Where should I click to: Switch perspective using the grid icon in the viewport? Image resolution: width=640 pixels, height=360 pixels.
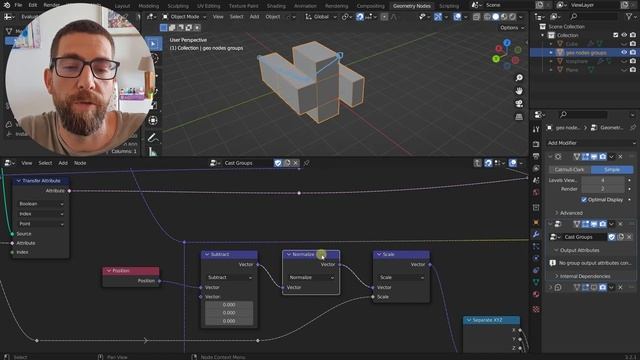click(519, 117)
